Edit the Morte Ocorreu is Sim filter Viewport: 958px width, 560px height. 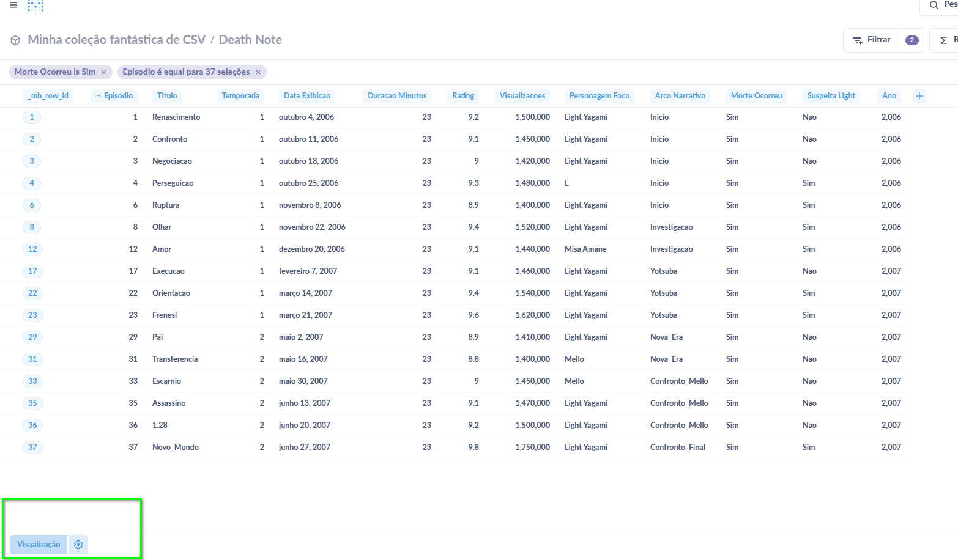(54, 72)
